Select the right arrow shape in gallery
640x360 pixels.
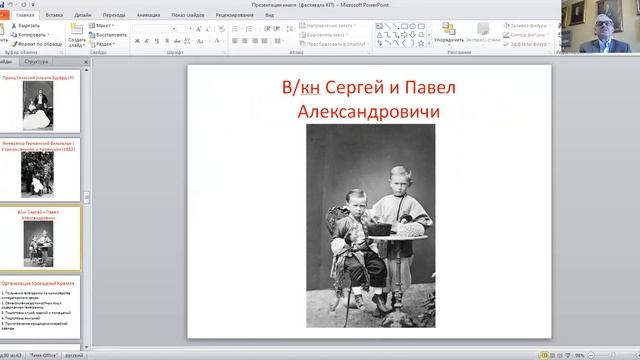(x=404, y=35)
